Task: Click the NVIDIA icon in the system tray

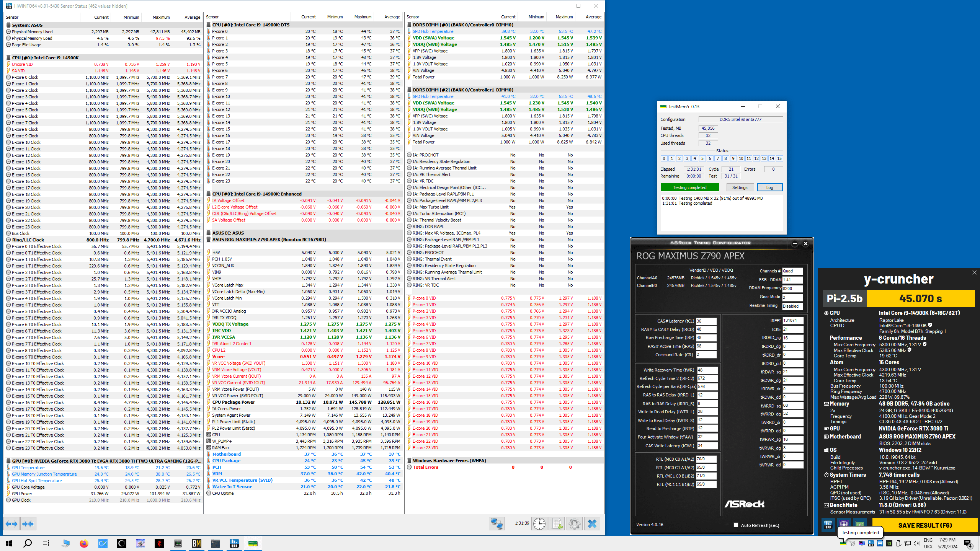Action: coord(889,543)
